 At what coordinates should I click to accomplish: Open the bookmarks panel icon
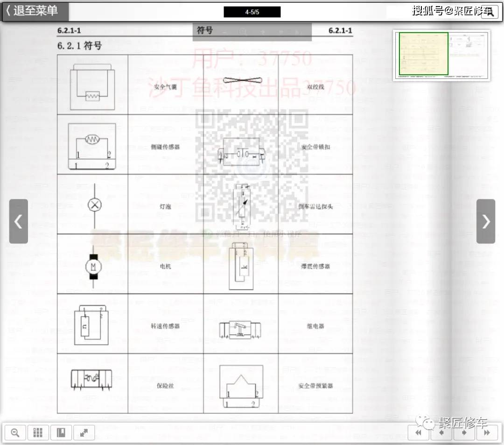(x=61, y=432)
